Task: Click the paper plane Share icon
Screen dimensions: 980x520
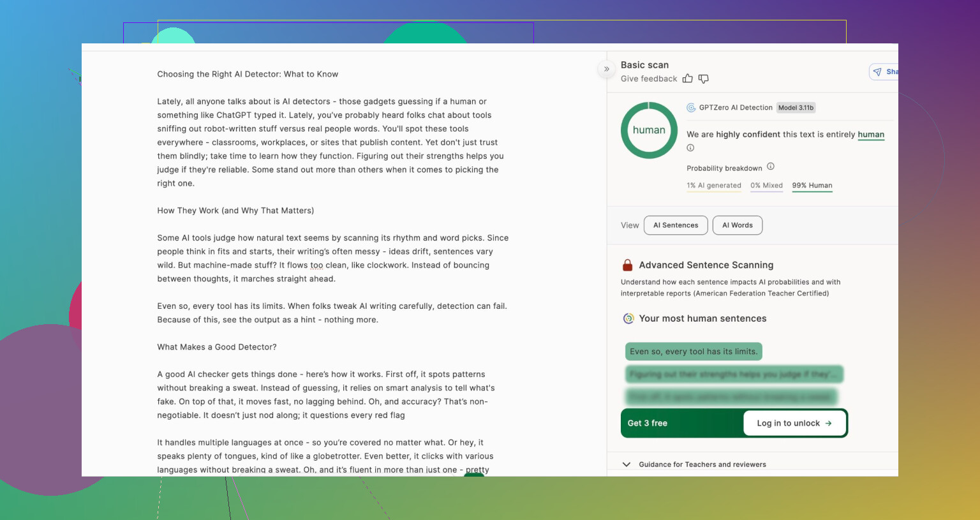Action: pyautogui.click(x=878, y=72)
